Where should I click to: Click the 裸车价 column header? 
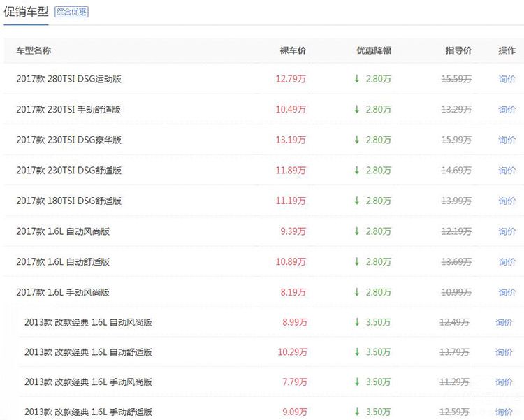(x=293, y=50)
